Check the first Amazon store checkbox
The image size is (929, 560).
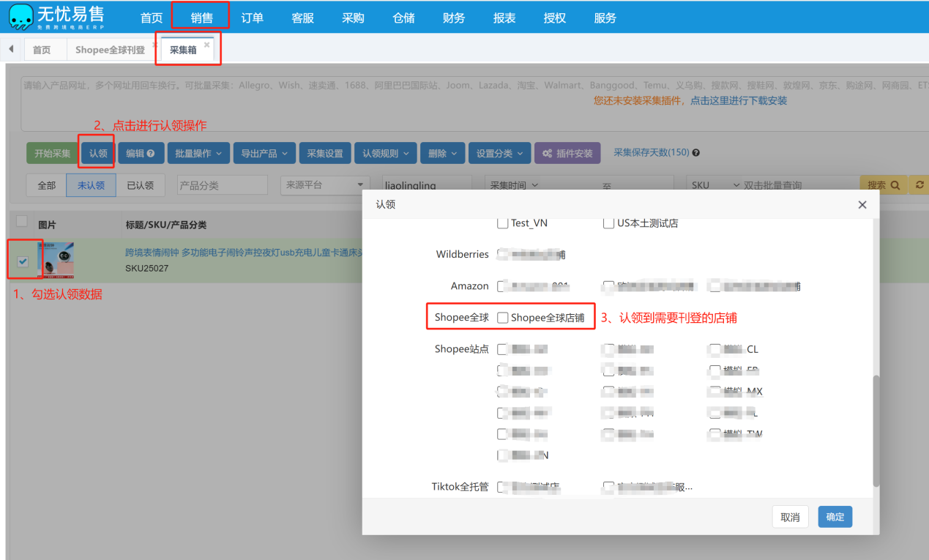(x=502, y=285)
